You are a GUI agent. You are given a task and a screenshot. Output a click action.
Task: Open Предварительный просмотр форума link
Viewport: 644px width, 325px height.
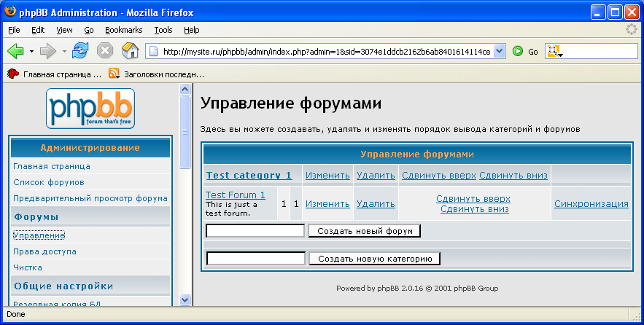pos(90,198)
